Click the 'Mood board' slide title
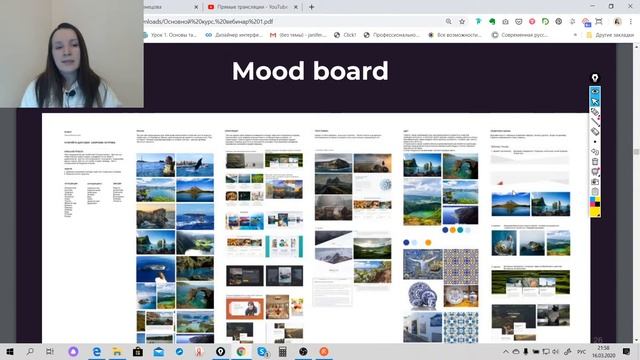Image resolution: width=640 pixels, height=360 pixels. click(x=310, y=71)
